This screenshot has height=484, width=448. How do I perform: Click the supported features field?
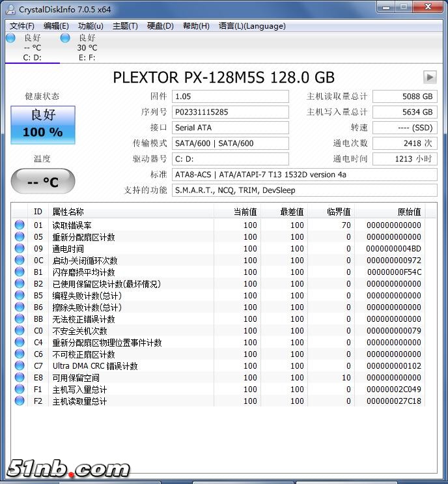pyautogui.click(x=304, y=190)
